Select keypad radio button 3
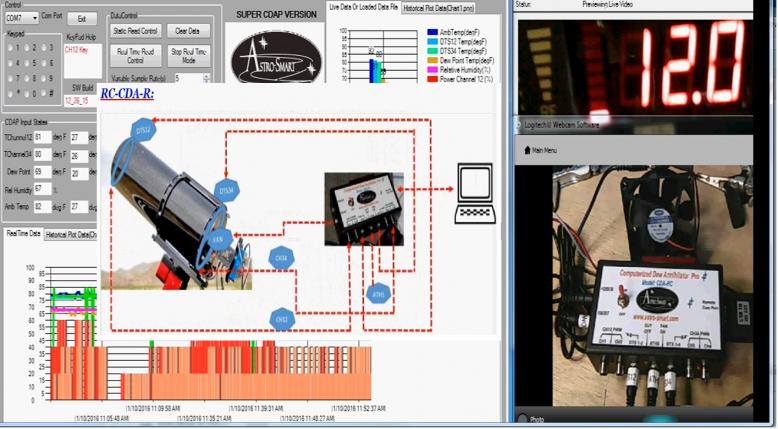The image size is (778, 429). tap(44, 48)
